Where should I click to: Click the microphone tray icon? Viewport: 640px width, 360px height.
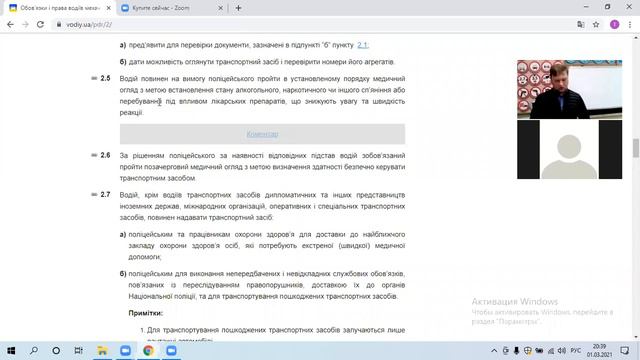click(x=516, y=351)
